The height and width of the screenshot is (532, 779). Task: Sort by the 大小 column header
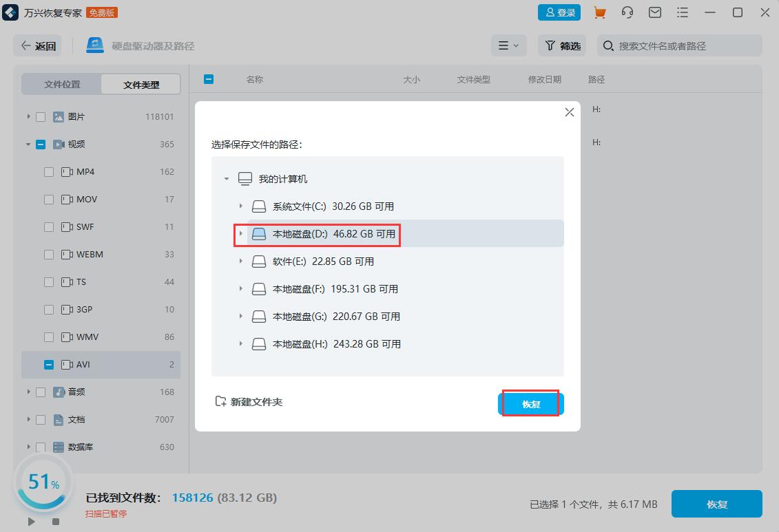point(411,79)
